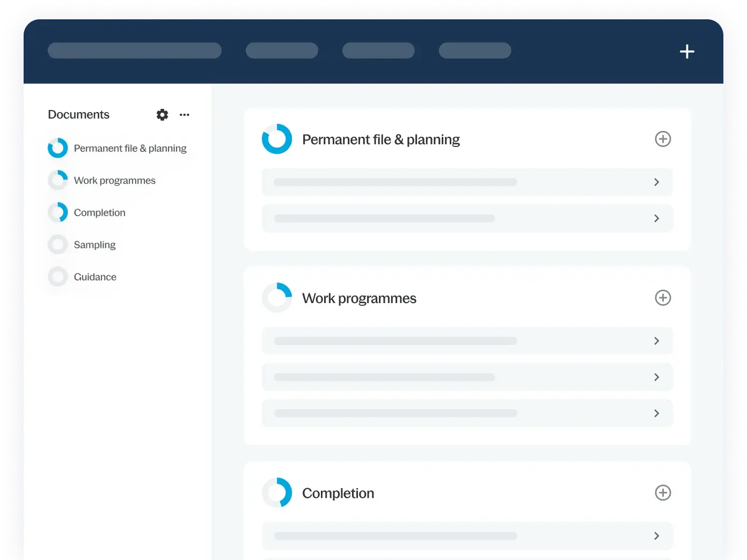The image size is (747, 560).
Task: Add item to Work programmes section
Action: (x=663, y=298)
